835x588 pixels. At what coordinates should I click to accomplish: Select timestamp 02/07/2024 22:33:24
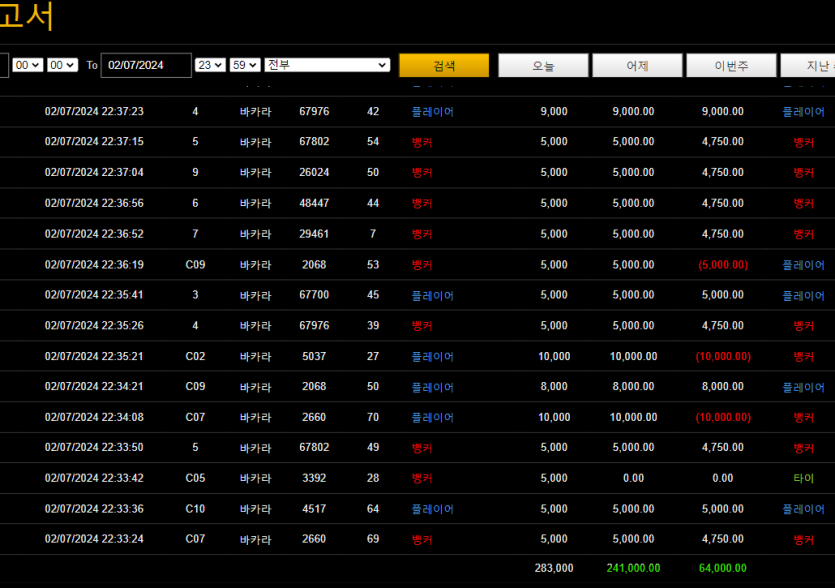[x=94, y=539]
